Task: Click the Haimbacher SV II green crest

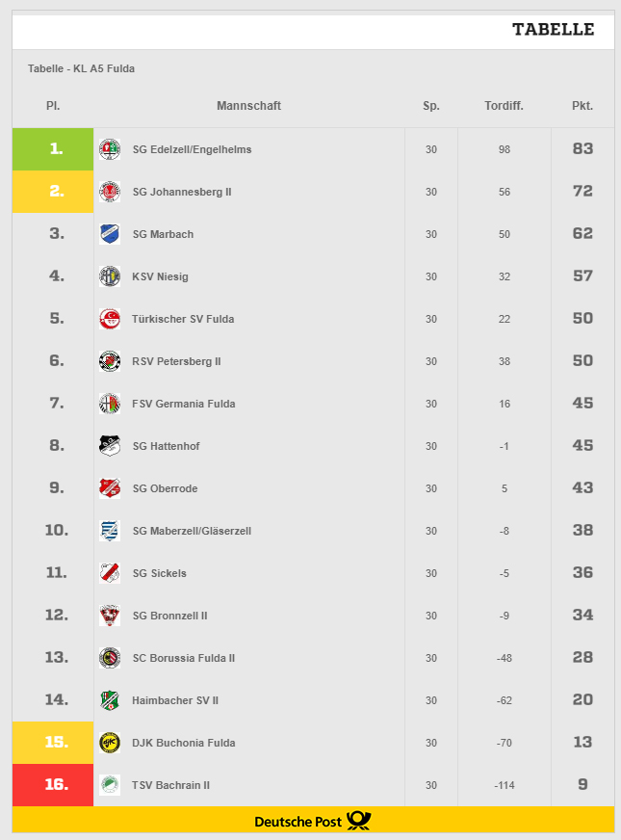Action: pos(110,700)
